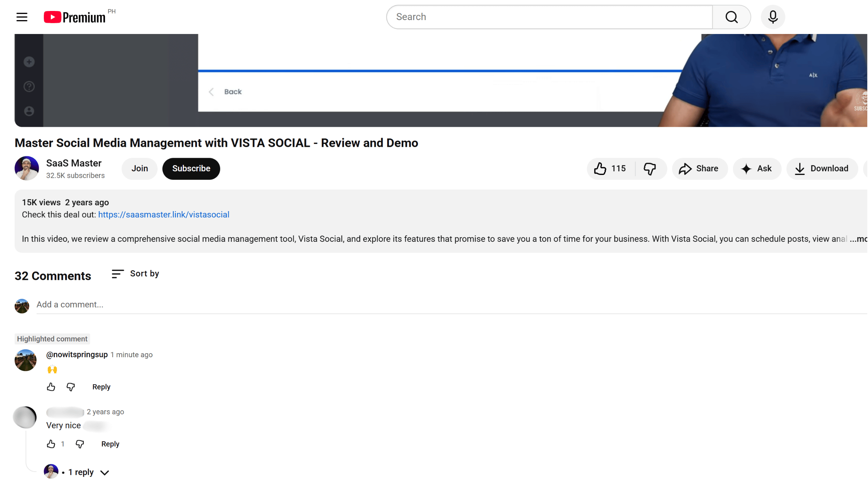Subscribe to SaaS Master channel
The width and height of the screenshot is (868, 488).
point(191,169)
